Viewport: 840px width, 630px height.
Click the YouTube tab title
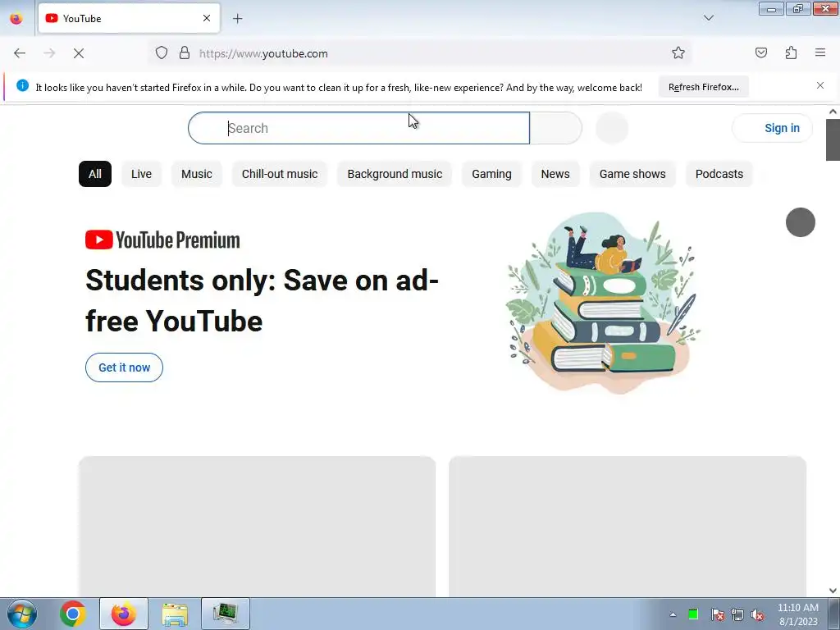pyautogui.click(x=82, y=18)
